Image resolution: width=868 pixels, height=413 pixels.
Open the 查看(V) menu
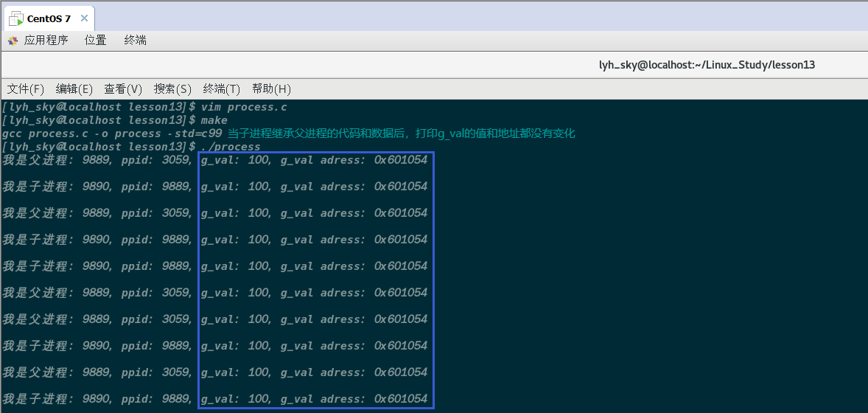click(123, 89)
